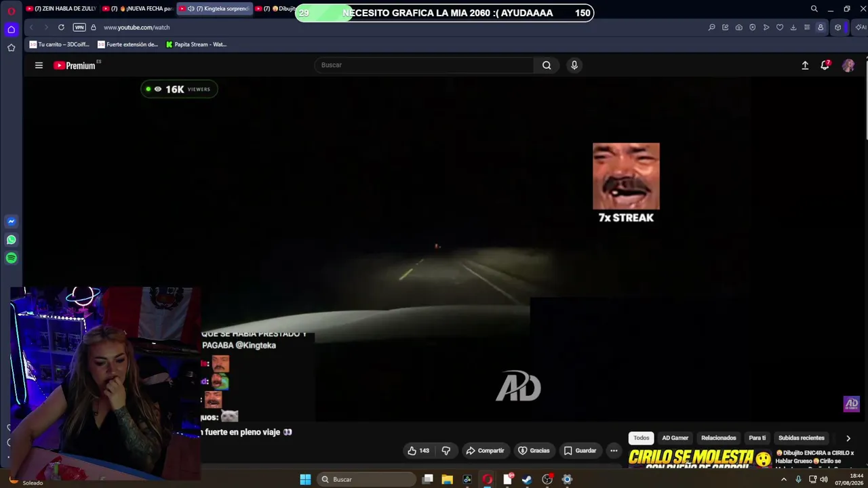Open the Tu carrito – 3DCoiff bookmark

click(x=59, y=45)
